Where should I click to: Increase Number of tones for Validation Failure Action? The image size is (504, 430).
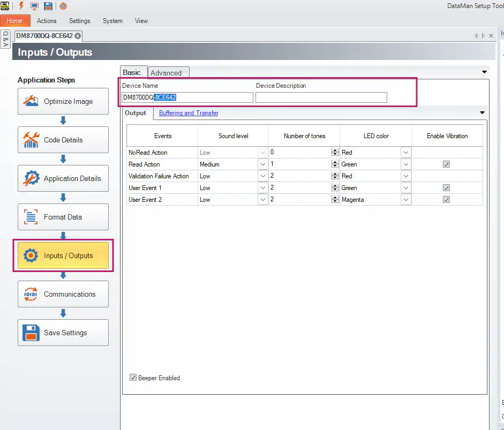click(335, 174)
